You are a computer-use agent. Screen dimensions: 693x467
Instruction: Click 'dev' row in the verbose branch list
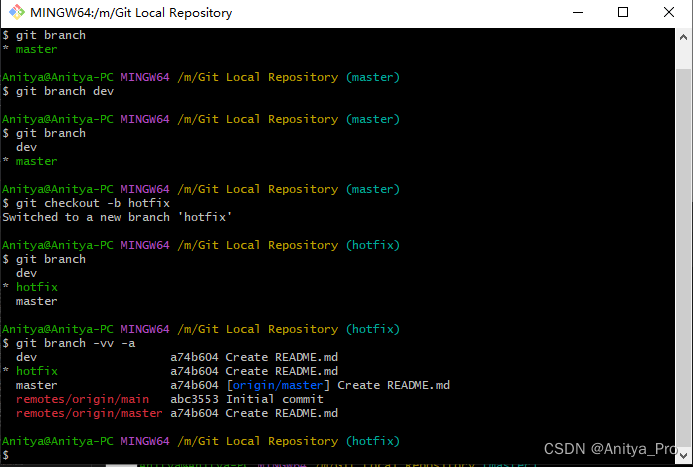pos(177,357)
